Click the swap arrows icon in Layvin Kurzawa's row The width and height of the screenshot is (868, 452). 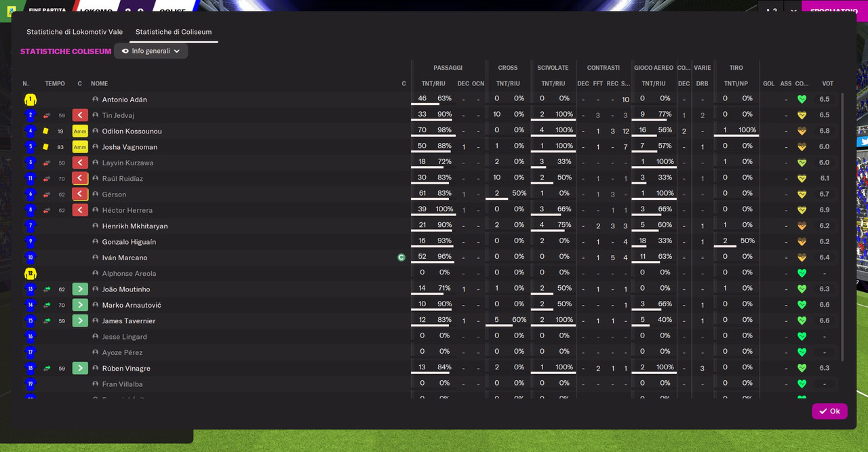[x=47, y=163]
